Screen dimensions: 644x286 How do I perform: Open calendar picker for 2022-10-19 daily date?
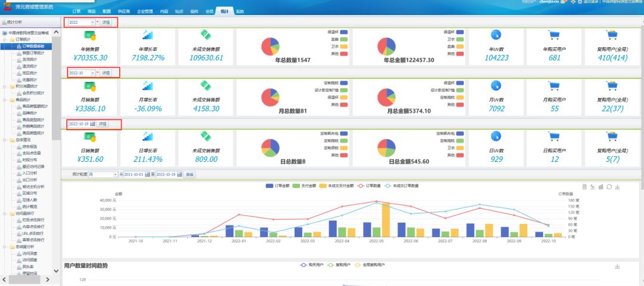(x=92, y=124)
